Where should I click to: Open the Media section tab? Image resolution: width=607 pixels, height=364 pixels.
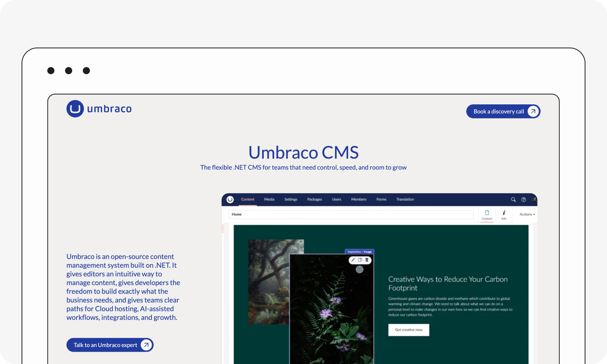click(269, 199)
